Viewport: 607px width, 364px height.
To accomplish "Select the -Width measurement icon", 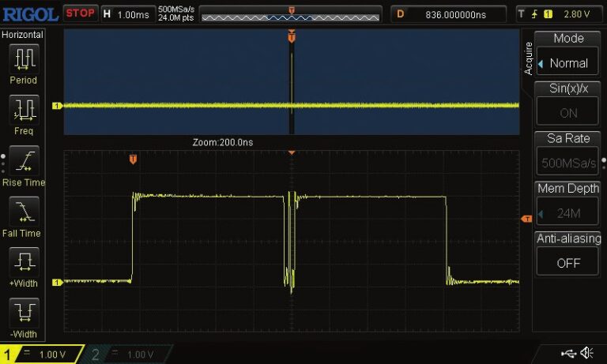I will tap(23, 313).
